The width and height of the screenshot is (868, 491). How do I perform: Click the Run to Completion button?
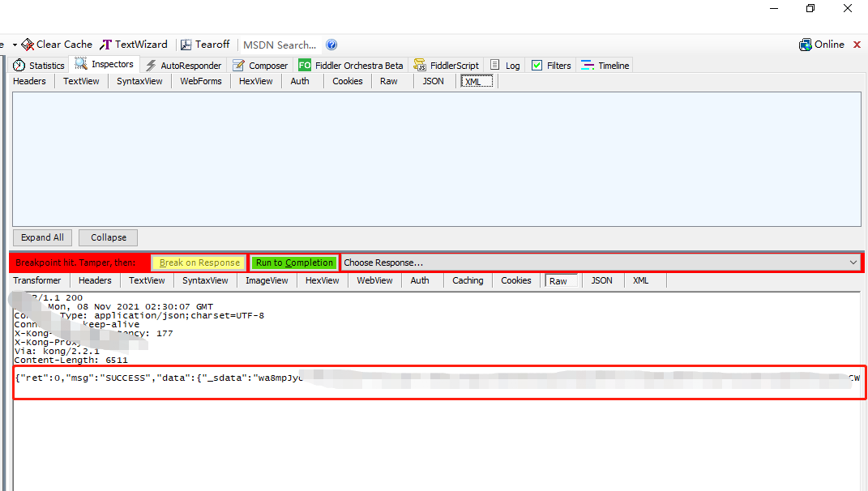294,263
